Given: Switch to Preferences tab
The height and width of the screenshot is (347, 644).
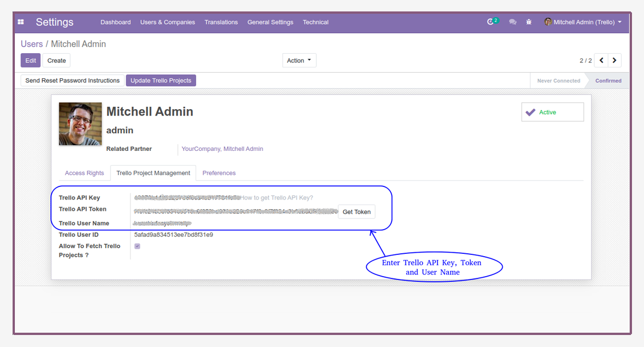Looking at the screenshot, I should coord(219,173).
